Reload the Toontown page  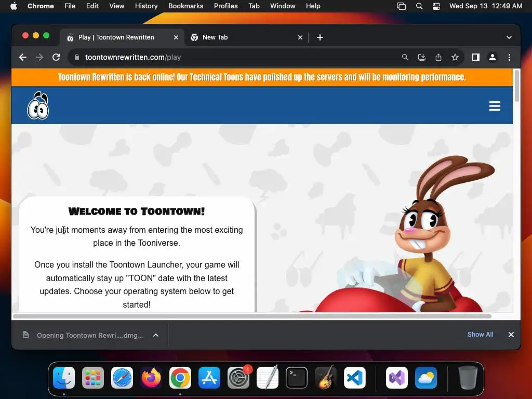point(56,57)
